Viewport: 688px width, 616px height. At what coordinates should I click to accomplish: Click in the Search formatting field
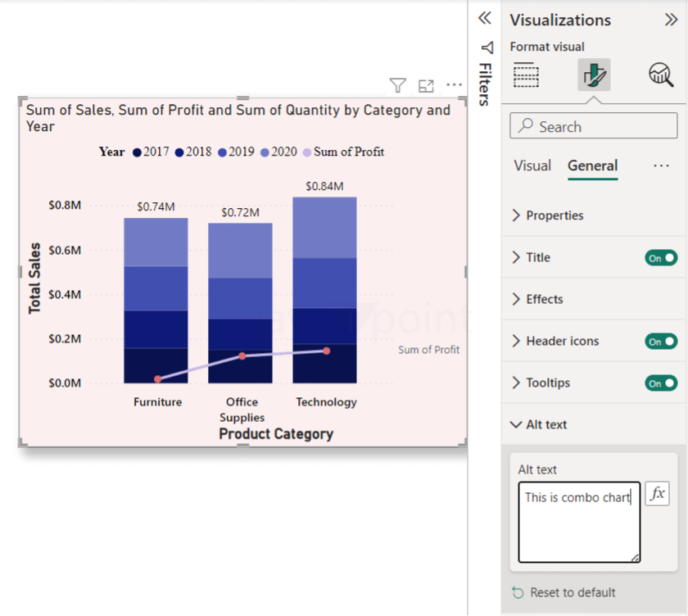coord(593,126)
